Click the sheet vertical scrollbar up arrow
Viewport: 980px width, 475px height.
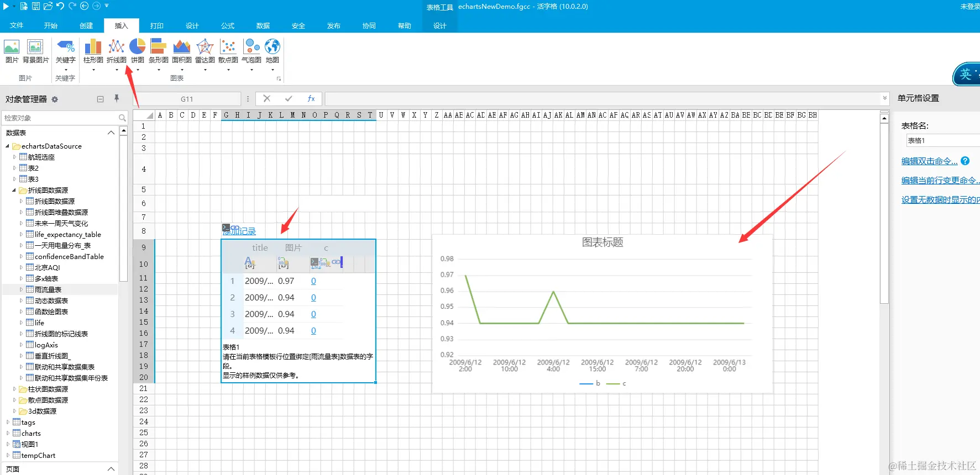pos(884,118)
